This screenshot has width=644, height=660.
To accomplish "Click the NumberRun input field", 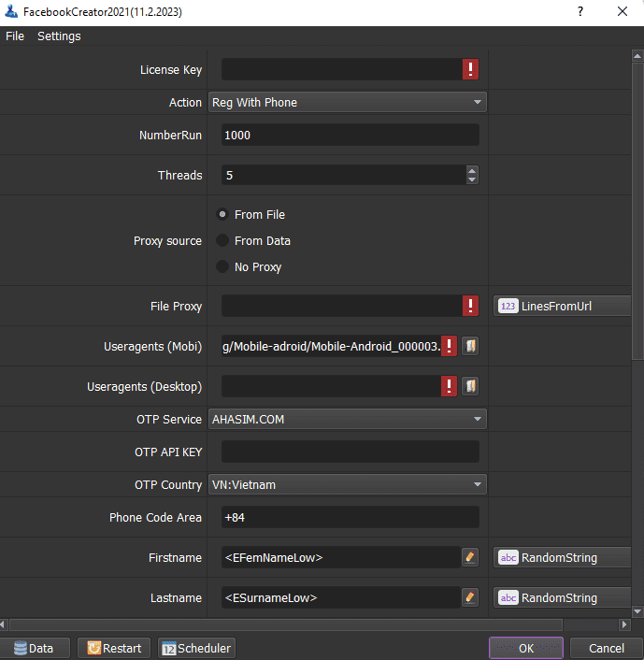I will 351,135.
